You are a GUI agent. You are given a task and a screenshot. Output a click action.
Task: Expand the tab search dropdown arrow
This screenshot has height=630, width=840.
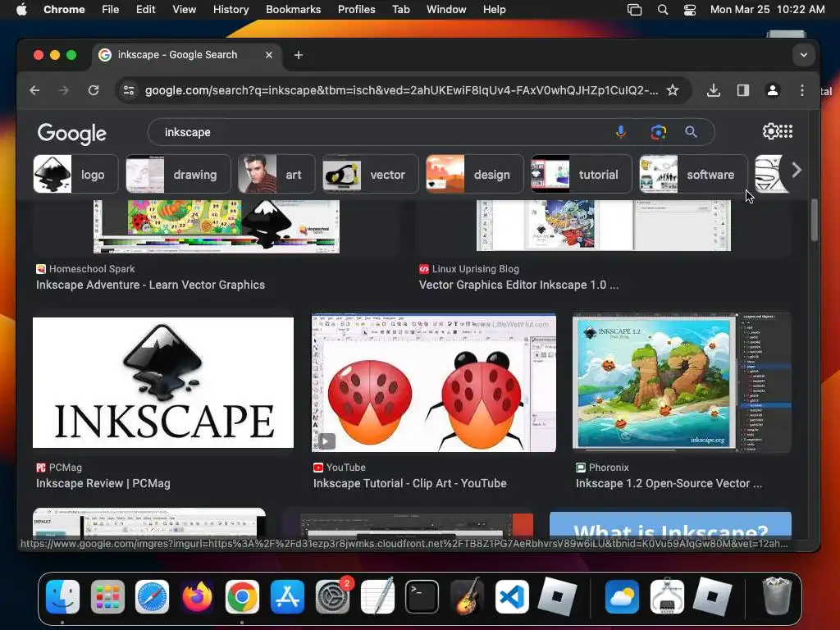(x=804, y=55)
